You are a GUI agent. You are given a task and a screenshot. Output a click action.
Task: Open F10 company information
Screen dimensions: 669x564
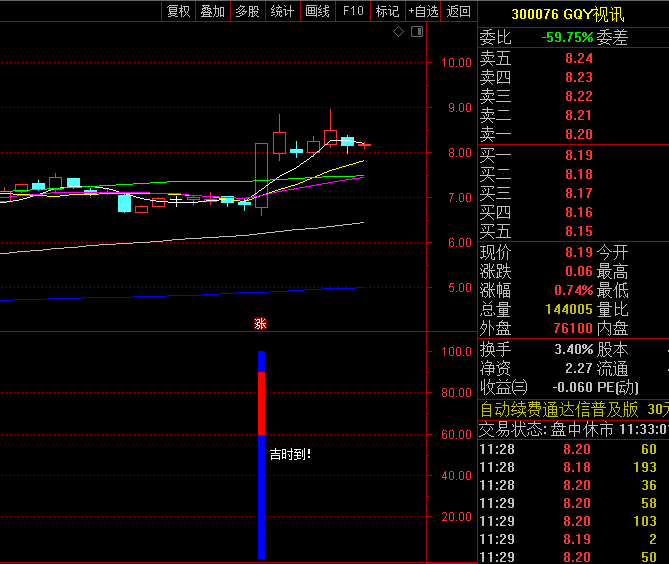353,11
